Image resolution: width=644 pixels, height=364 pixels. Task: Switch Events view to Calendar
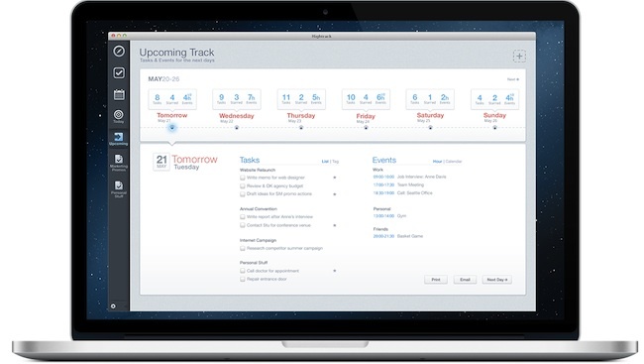454,162
